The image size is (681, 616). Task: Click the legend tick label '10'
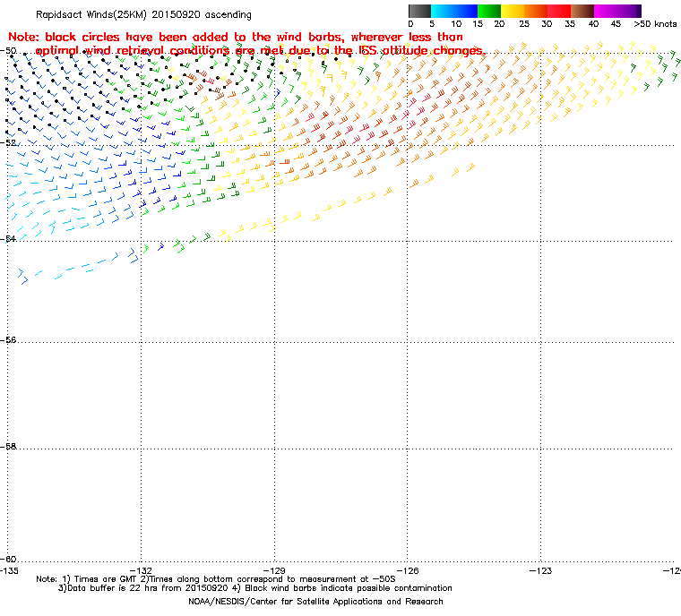pos(456,24)
